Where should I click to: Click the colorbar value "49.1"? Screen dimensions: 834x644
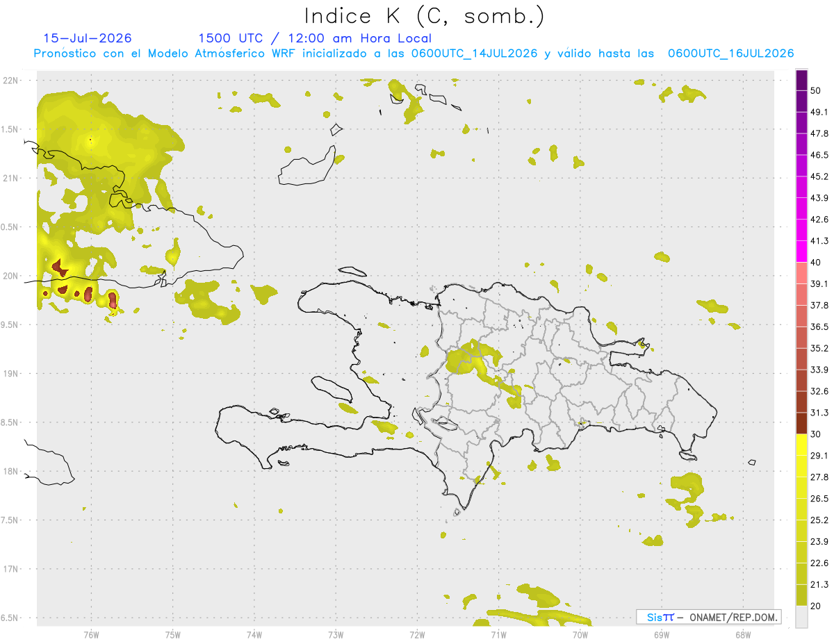click(x=819, y=113)
